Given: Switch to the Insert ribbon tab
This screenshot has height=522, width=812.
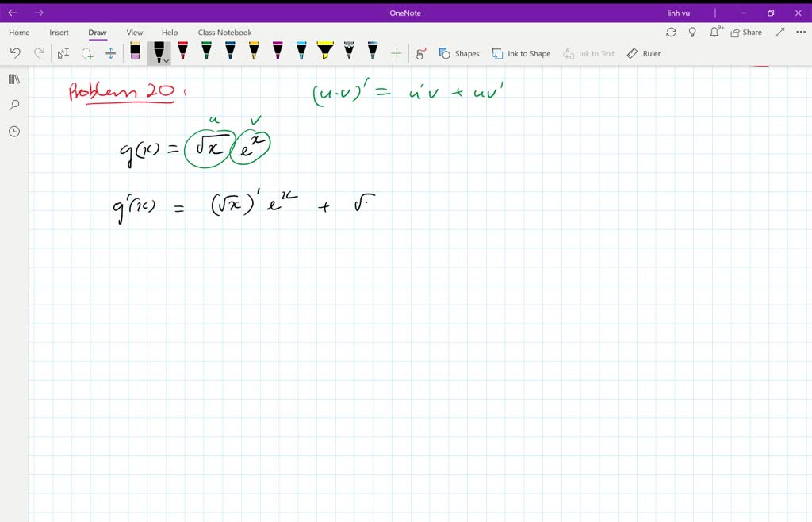Looking at the screenshot, I should coord(59,32).
